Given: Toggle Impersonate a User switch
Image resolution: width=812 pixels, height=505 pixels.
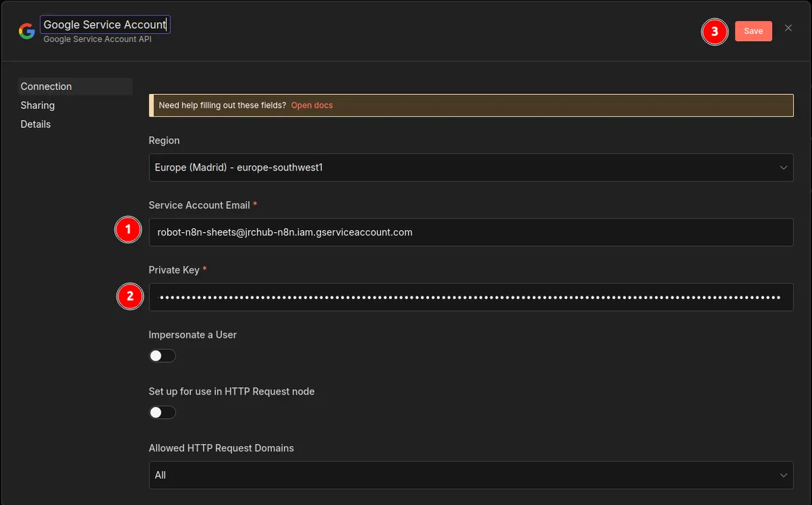Looking at the screenshot, I should pos(162,356).
